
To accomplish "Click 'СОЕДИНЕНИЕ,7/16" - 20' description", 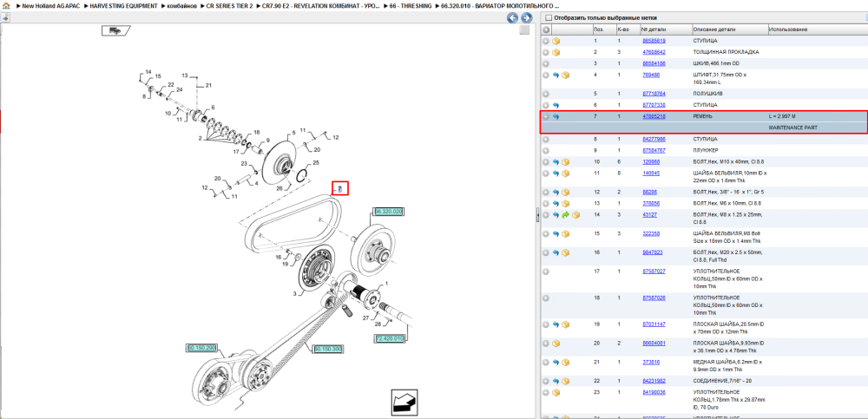I will coord(723,381).
